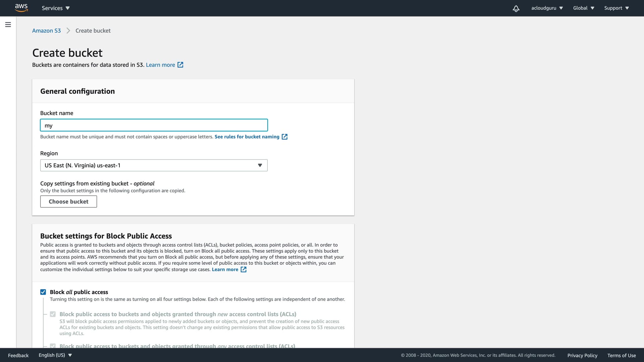Open the notifications bell icon

(516, 8)
